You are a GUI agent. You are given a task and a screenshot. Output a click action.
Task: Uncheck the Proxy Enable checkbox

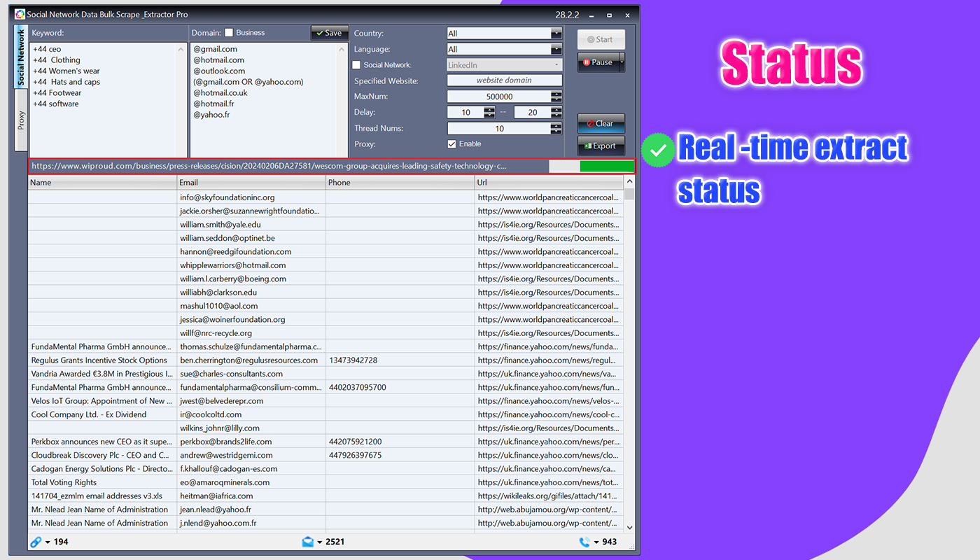(452, 144)
